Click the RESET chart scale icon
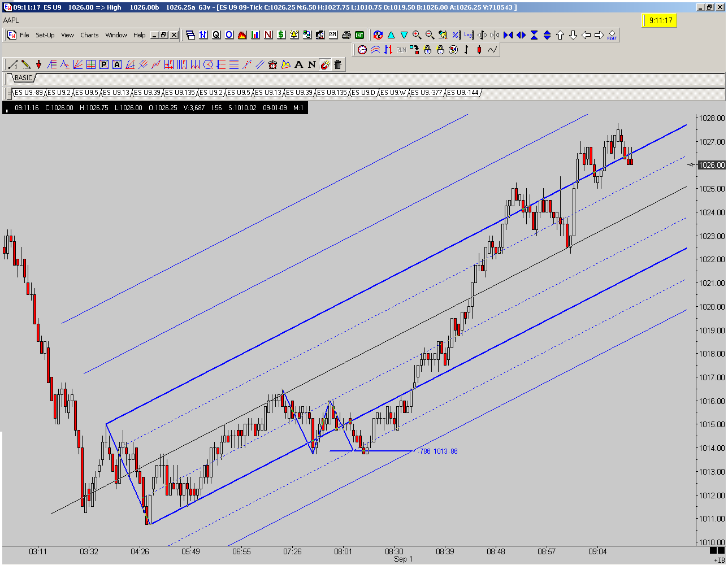Screen dimensions: 728x565 point(612,35)
